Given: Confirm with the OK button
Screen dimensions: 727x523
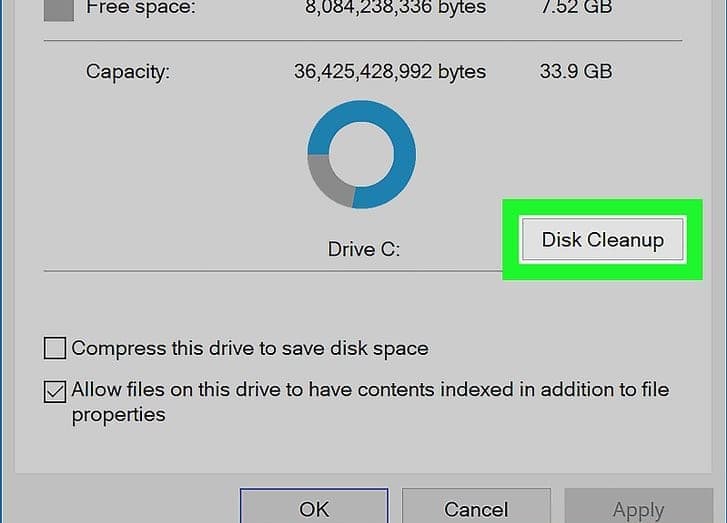Looking at the screenshot, I should [314, 508].
